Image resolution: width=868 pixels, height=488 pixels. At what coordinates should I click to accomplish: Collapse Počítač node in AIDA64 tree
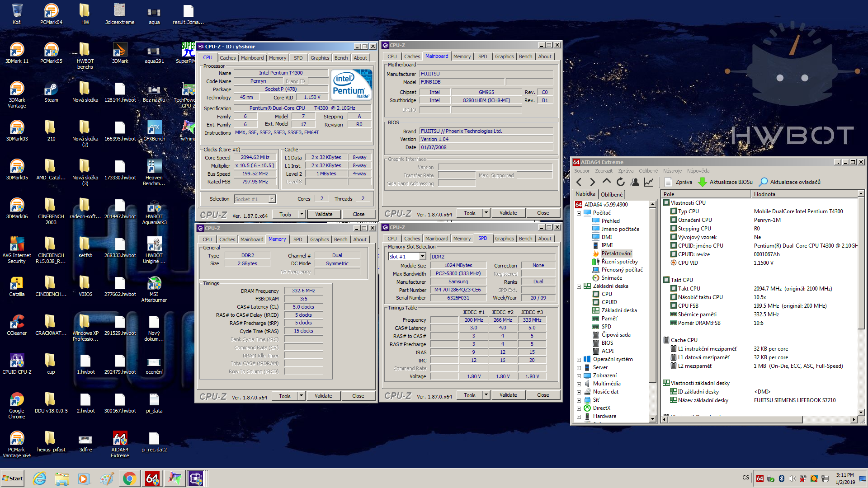coord(579,213)
